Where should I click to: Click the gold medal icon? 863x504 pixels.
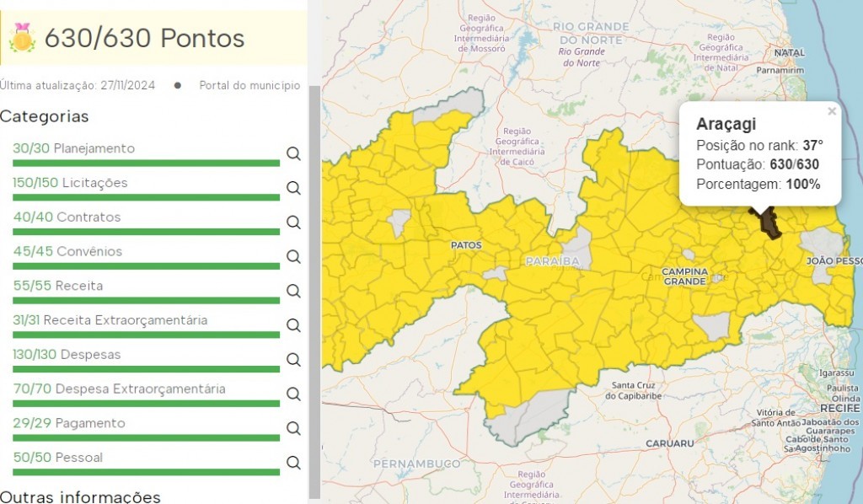pyautogui.click(x=22, y=38)
